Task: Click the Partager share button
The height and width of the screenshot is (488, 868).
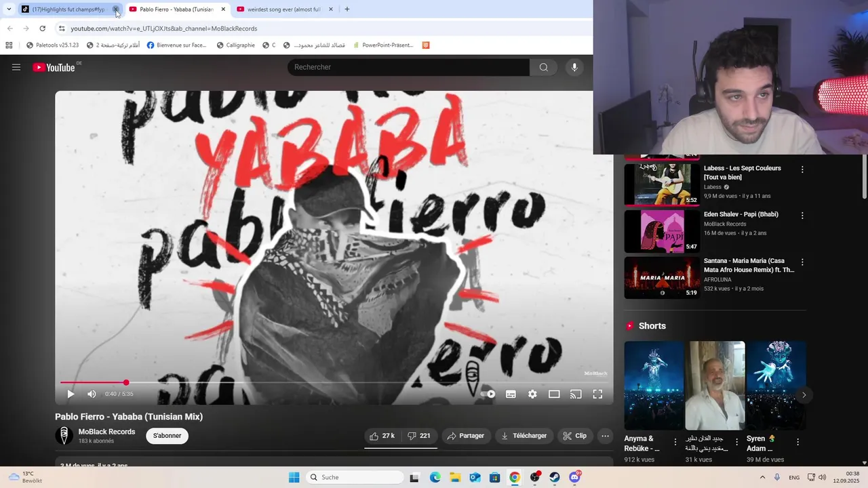Action: point(466,436)
